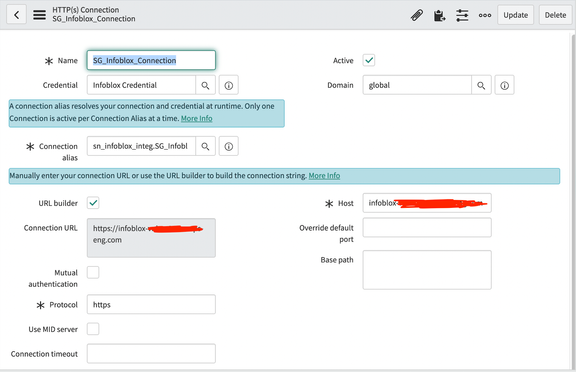Image resolution: width=576 pixels, height=372 pixels.
Task: Open more options via the three-dots icon
Action: (485, 15)
